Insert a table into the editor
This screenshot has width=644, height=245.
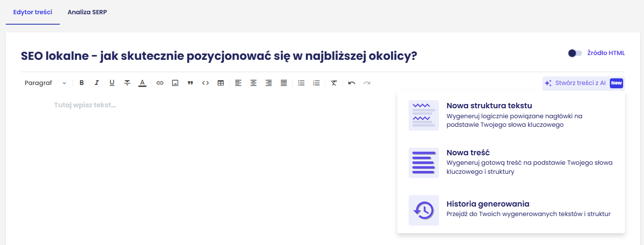click(221, 83)
